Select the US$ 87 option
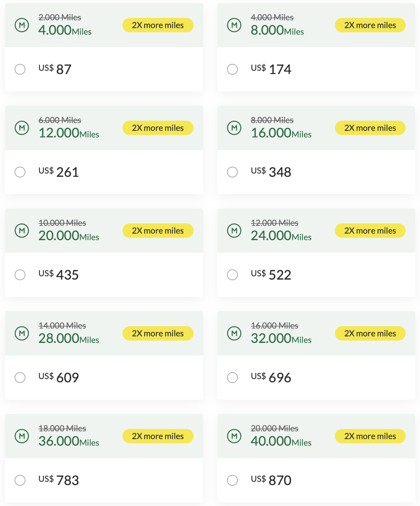420x506 pixels. [x=20, y=69]
